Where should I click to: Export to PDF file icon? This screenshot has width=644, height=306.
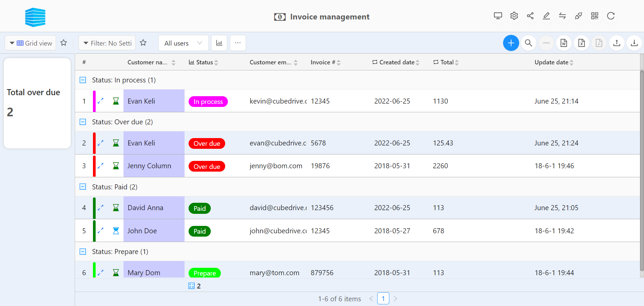pyautogui.click(x=599, y=43)
